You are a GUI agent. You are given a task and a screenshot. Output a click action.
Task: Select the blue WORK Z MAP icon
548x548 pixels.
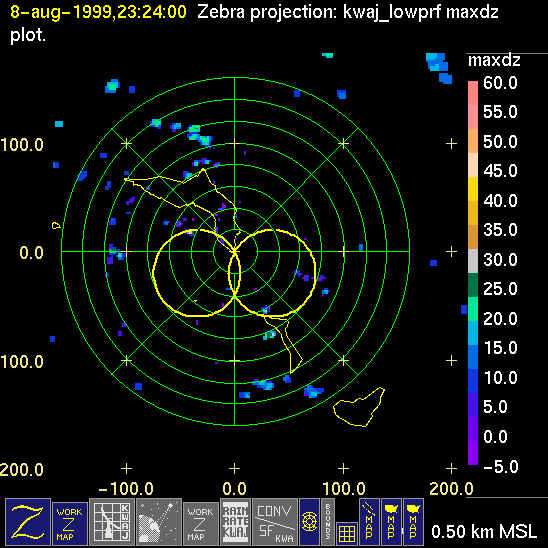click(x=70, y=524)
